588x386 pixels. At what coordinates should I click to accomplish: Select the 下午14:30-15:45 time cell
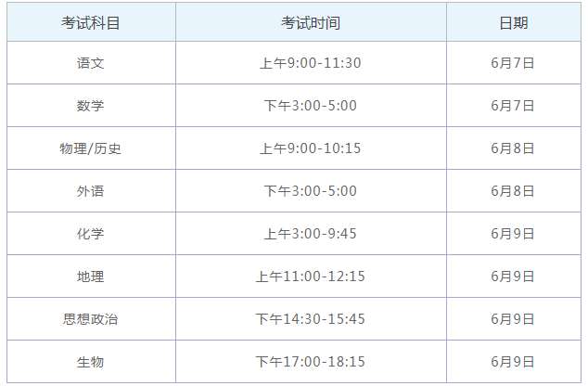(310, 319)
